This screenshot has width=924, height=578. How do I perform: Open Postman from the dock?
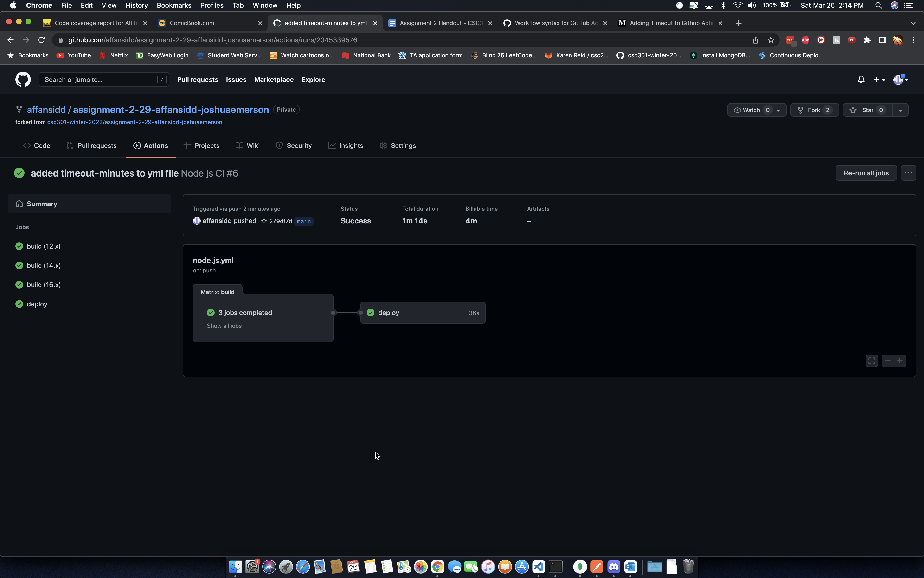pyautogui.click(x=597, y=566)
